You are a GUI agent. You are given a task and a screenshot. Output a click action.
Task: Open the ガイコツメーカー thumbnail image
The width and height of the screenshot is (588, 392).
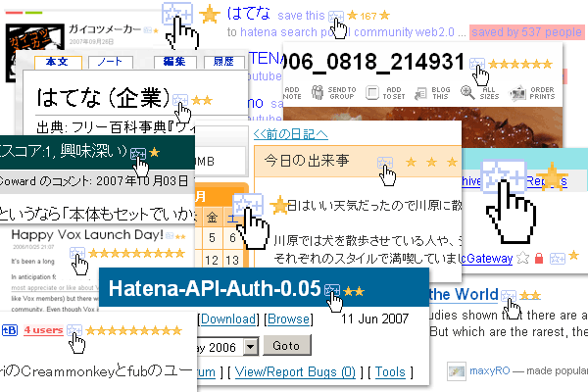[x=35, y=53]
